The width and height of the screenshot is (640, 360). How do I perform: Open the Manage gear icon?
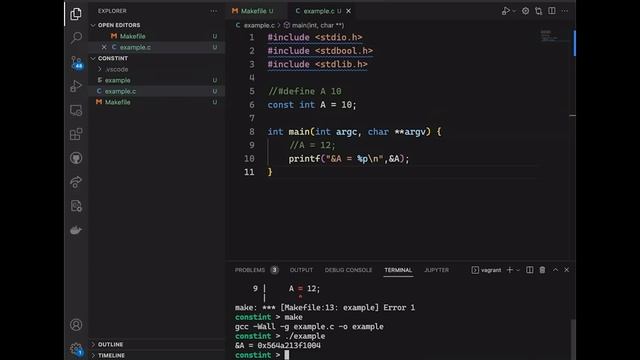pos(76,349)
